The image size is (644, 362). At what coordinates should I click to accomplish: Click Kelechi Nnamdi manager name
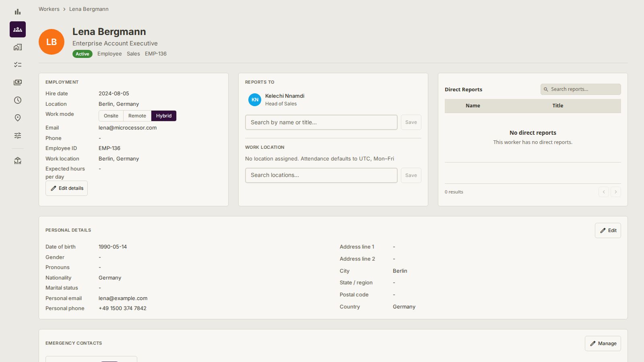tap(285, 96)
